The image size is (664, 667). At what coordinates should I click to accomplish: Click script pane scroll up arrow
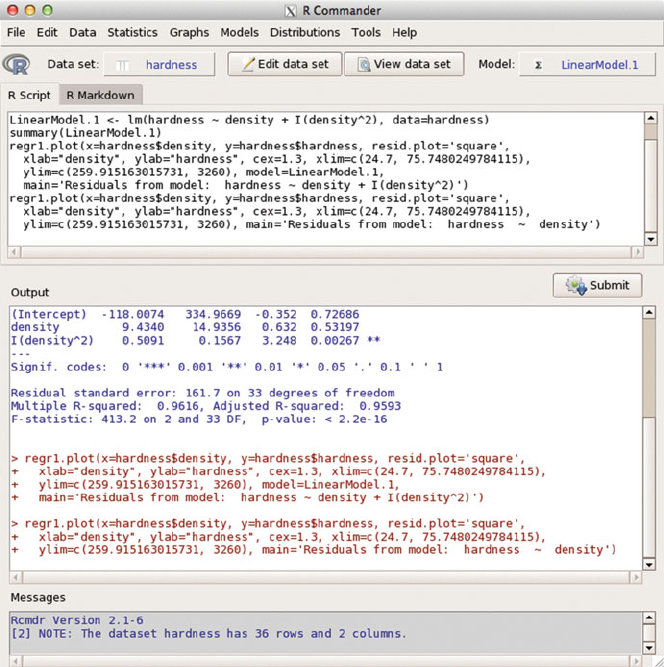(x=650, y=118)
